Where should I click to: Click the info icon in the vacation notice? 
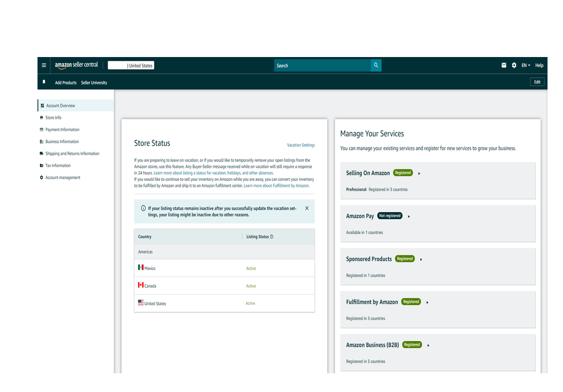coord(143,208)
